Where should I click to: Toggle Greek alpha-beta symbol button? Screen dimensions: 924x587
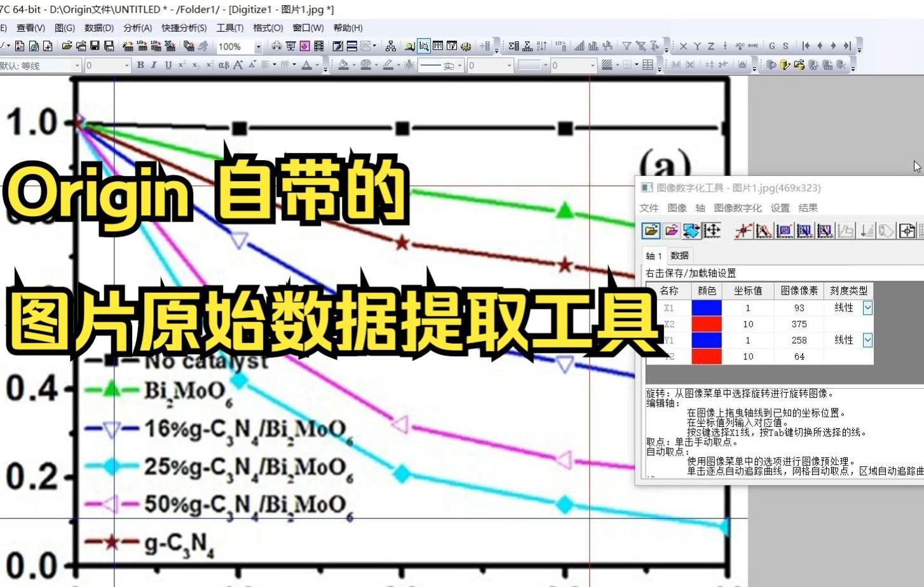coord(224,65)
